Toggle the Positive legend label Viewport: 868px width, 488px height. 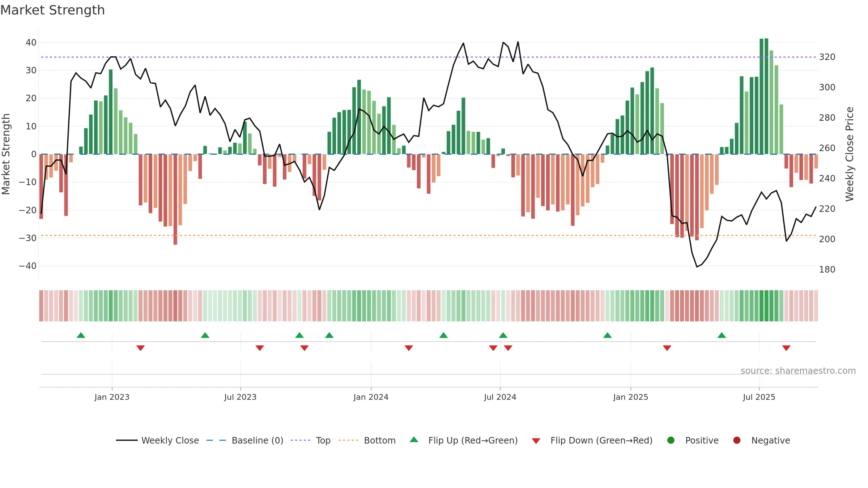pos(702,441)
